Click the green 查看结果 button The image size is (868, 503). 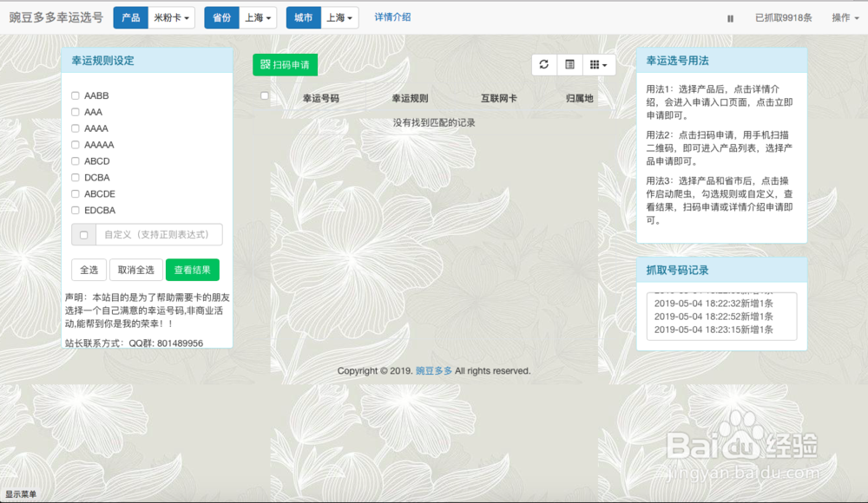(194, 270)
